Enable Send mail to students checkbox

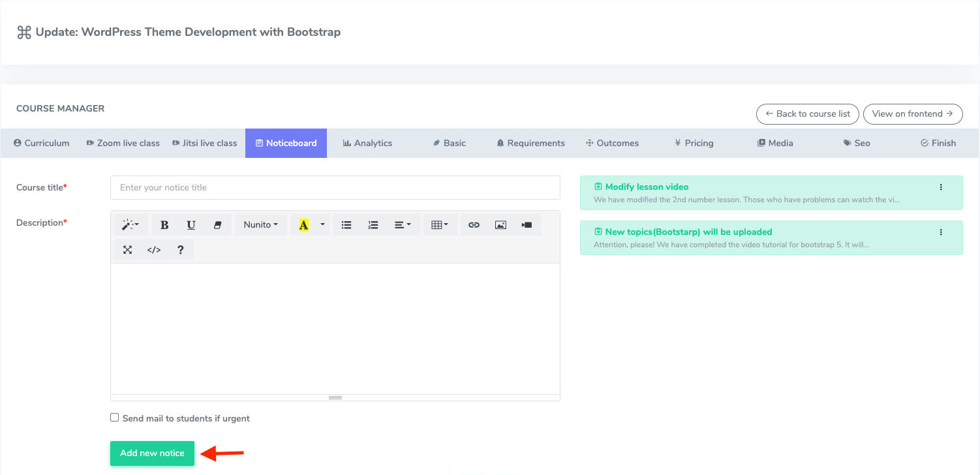click(x=115, y=418)
